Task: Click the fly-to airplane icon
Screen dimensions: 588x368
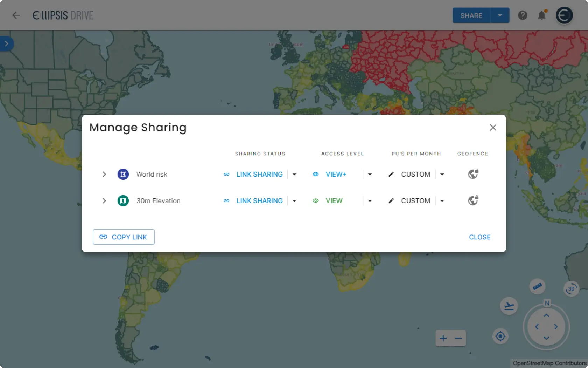Action: point(509,306)
